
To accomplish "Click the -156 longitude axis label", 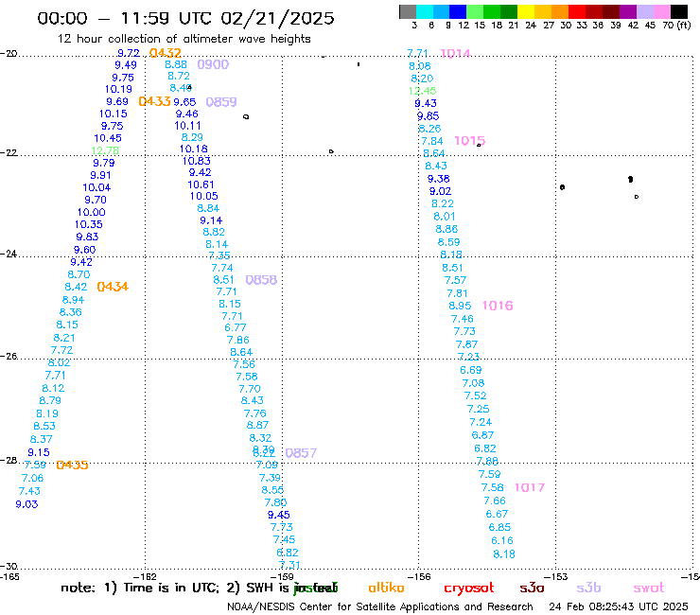I will [419, 577].
